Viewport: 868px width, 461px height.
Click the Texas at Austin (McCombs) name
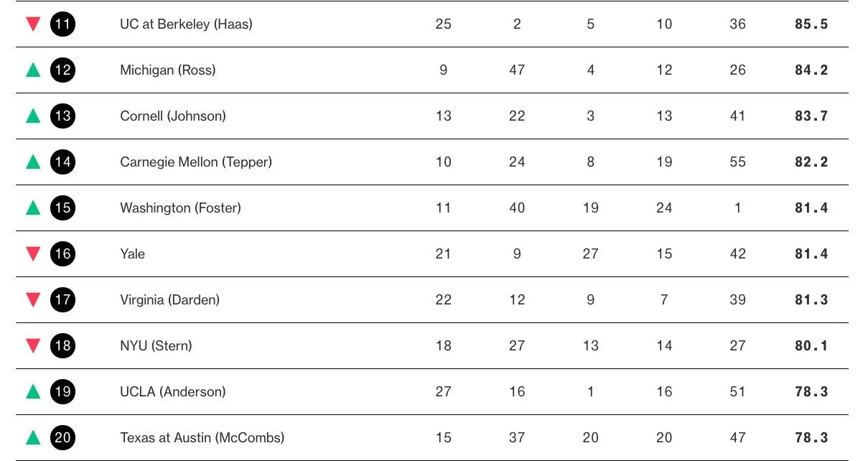(202, 437)
